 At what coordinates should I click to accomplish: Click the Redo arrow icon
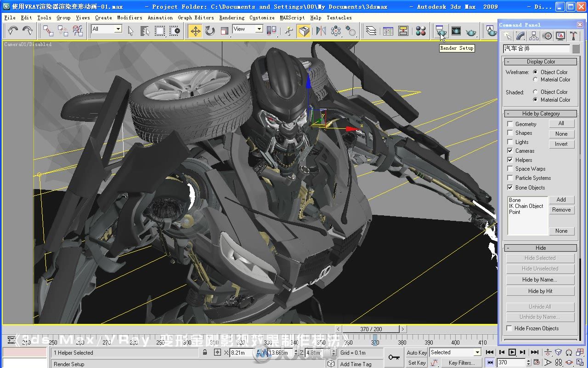[28, 31]
